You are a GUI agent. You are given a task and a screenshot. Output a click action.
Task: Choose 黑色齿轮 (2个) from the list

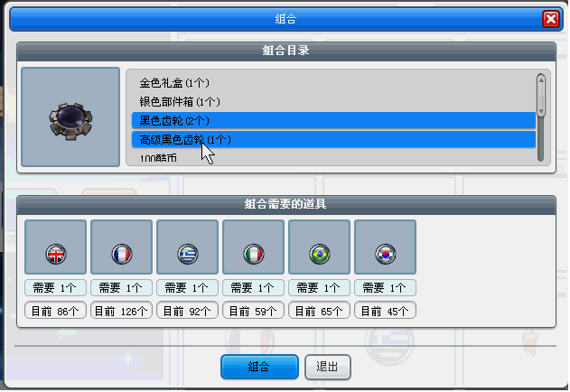pos(333,121)
